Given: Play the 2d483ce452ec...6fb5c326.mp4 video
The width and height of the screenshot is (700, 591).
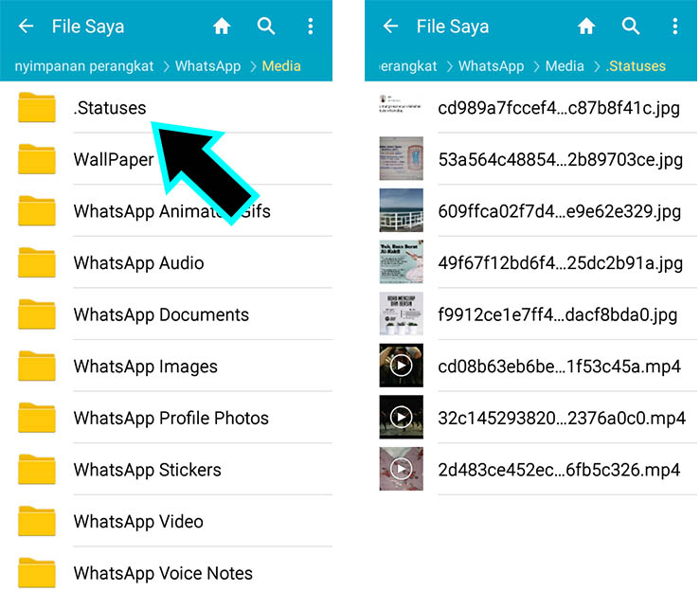Looking at the screenshot, I should (559, 469).
